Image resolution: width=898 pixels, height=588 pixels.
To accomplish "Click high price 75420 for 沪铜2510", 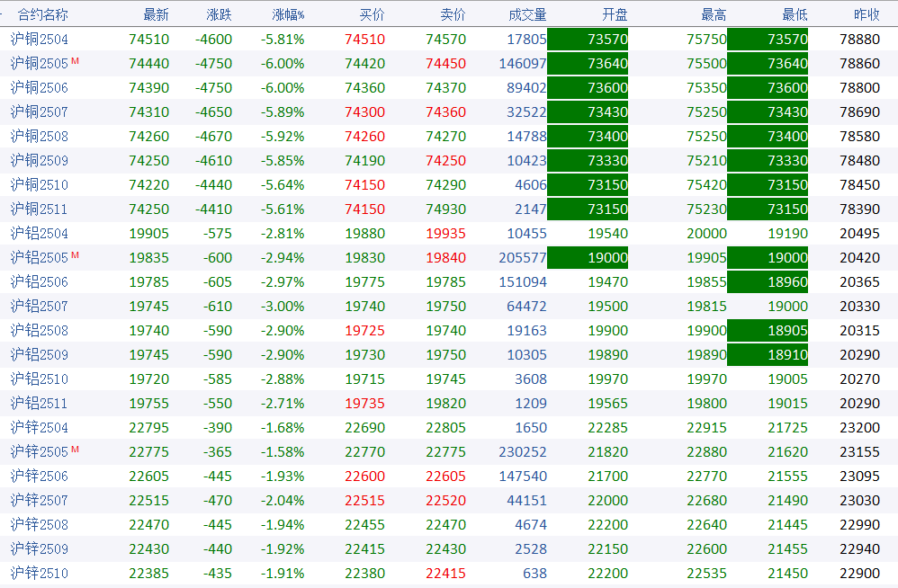I will [706, 184].
